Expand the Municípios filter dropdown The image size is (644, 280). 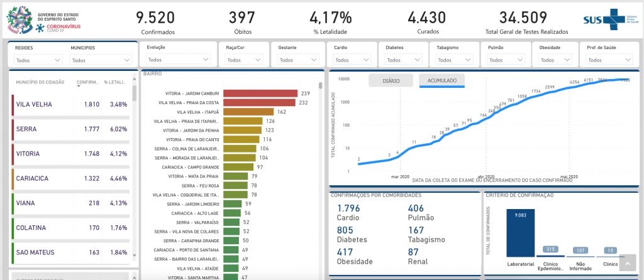[100, 60]
